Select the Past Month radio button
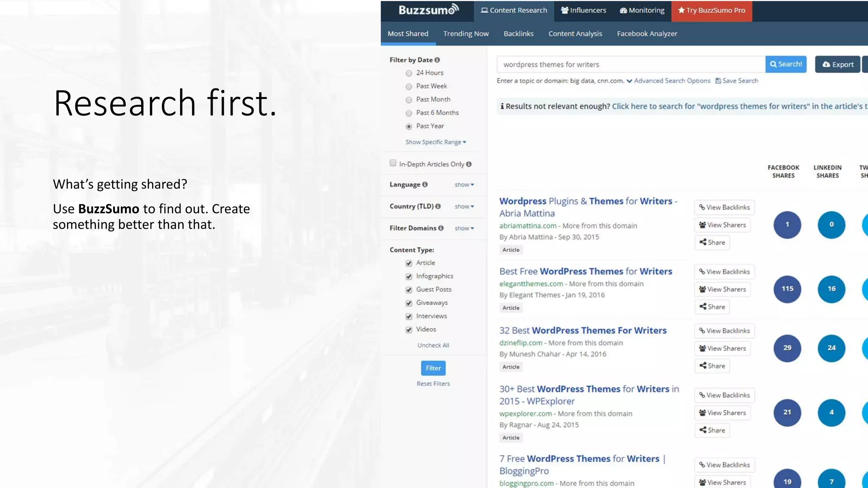 point(409,100)
